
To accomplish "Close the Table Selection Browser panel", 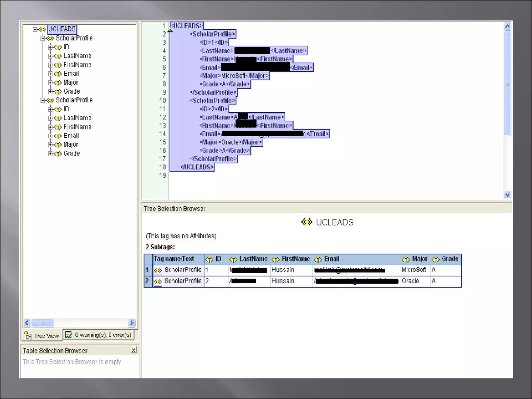I will 134,350.
